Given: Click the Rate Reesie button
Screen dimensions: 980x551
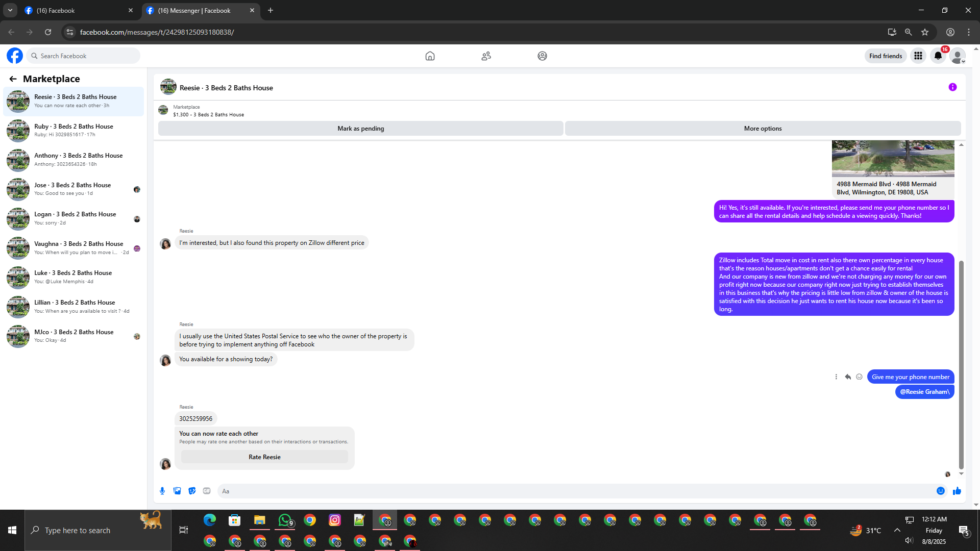Looking at the screenshot, I should pos(264,457).
